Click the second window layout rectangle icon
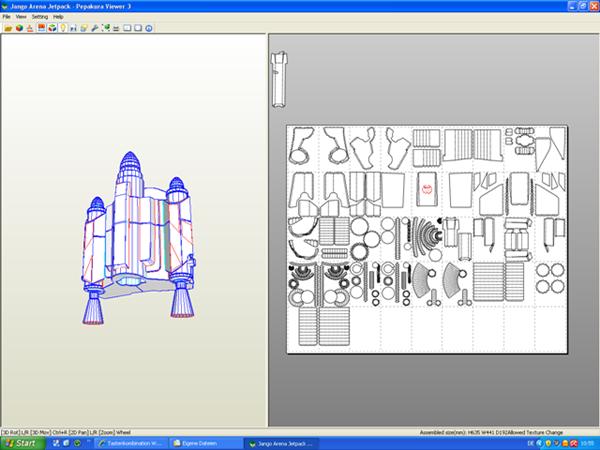The height and width of the screenshot is (450, 600). [138, 28]
